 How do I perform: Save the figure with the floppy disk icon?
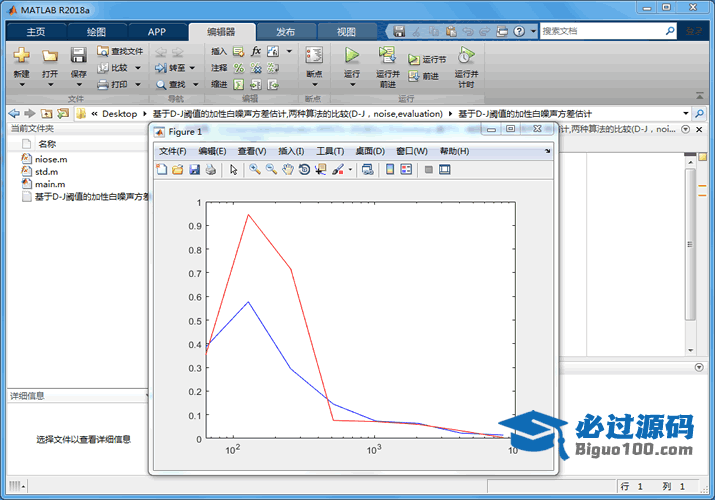(194, 170)
